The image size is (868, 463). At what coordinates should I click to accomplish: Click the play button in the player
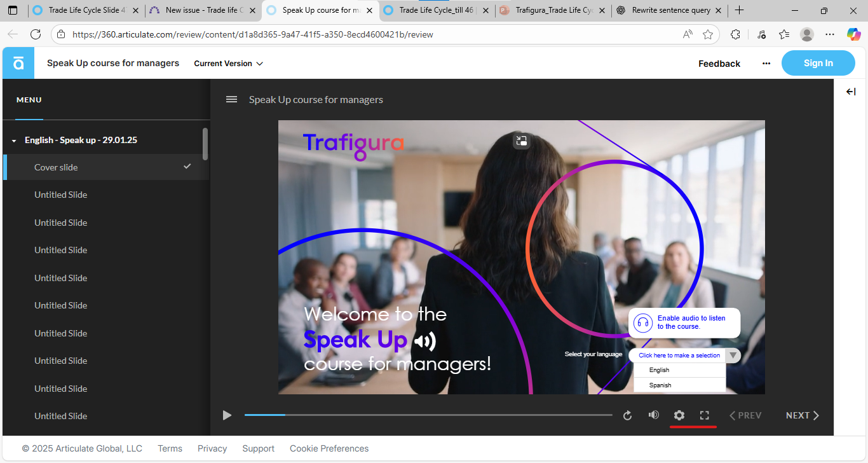[x=227, y=415]
